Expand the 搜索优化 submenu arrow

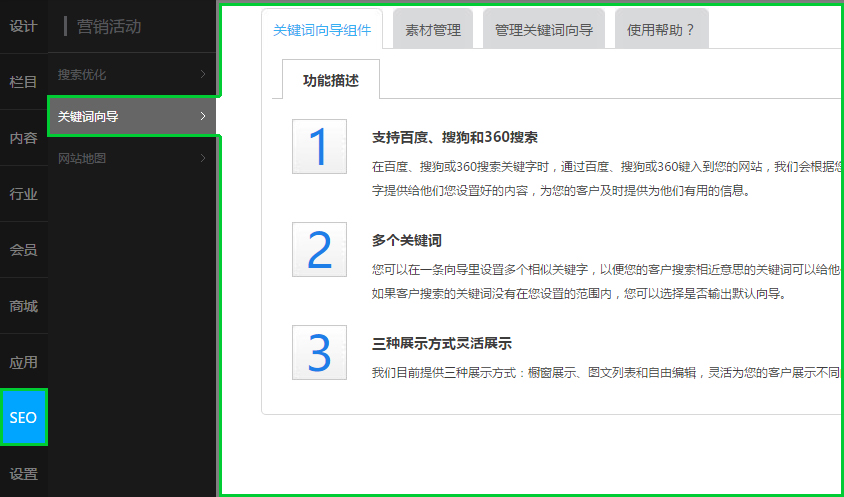click(203, 74)
